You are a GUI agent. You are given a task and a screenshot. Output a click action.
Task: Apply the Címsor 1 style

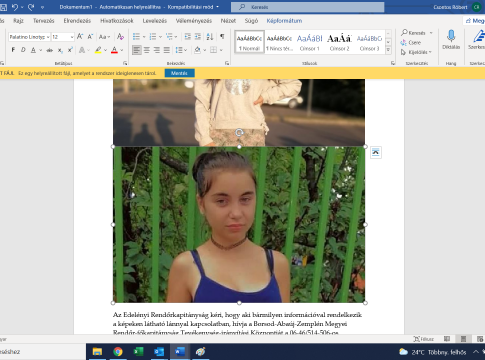point(310,43)
